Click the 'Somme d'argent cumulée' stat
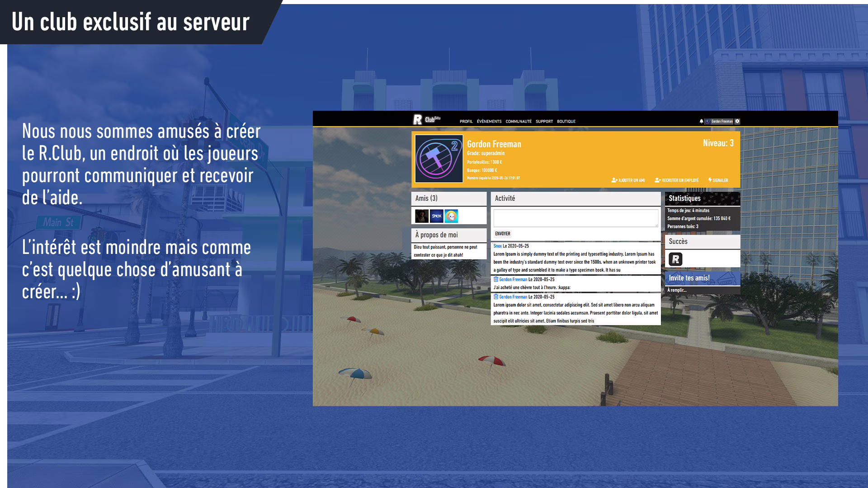The image size is (868, 488). pos(698,219)
